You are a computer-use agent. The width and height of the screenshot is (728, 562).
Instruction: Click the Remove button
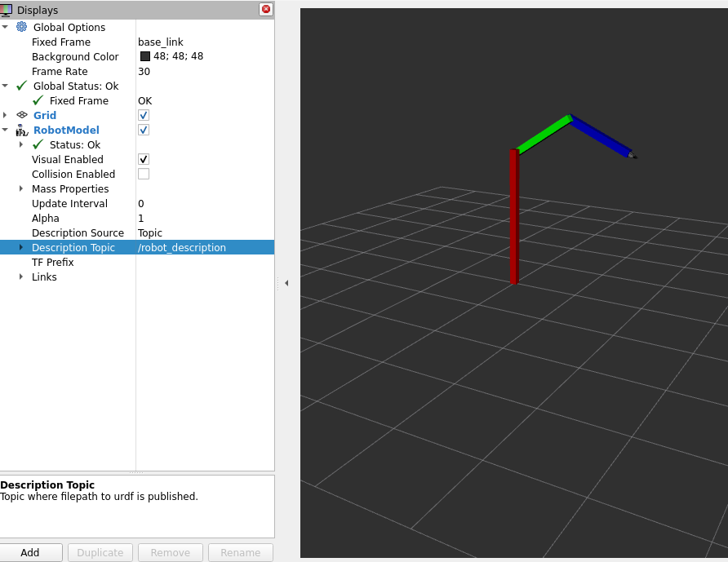pyautogui.click(x=171, y=552)
